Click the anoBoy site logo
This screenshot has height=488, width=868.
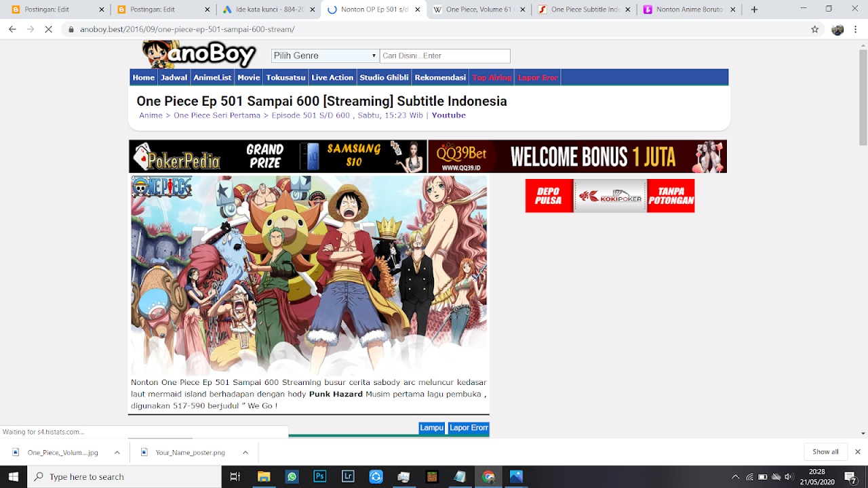[199, 54]
